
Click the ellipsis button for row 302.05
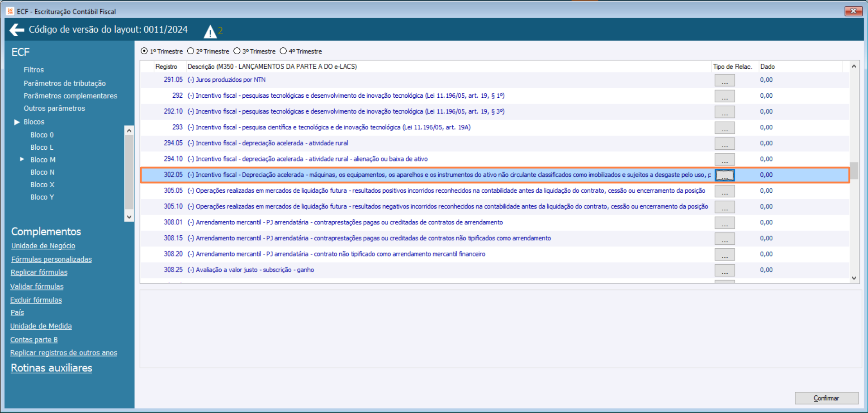pyautogui.click(x=725, y=175)
